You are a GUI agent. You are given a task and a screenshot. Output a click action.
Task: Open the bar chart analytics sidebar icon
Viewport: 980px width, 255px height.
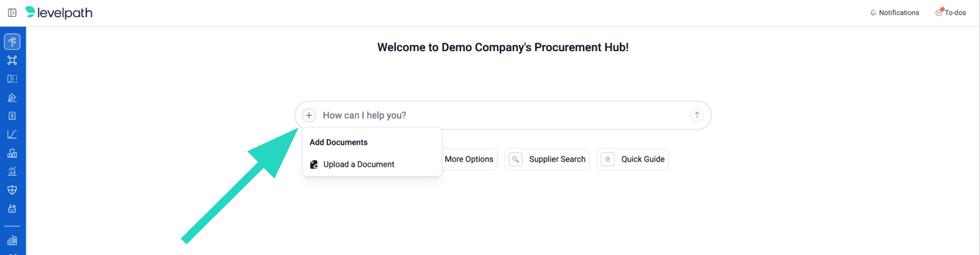click(12, 171)
